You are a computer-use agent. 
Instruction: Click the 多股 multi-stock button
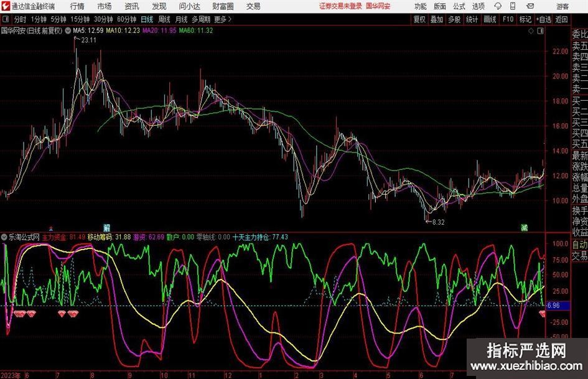point(454,19)
